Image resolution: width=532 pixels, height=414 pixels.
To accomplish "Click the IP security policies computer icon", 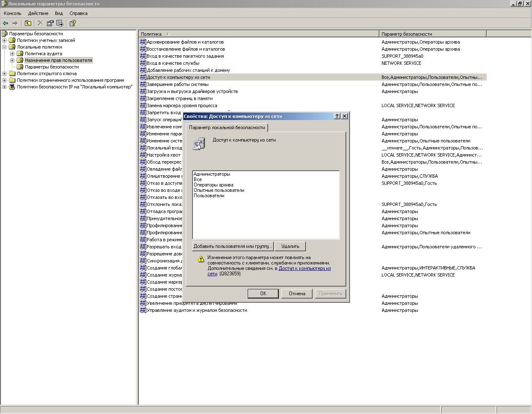I will [x=12, y=87].
